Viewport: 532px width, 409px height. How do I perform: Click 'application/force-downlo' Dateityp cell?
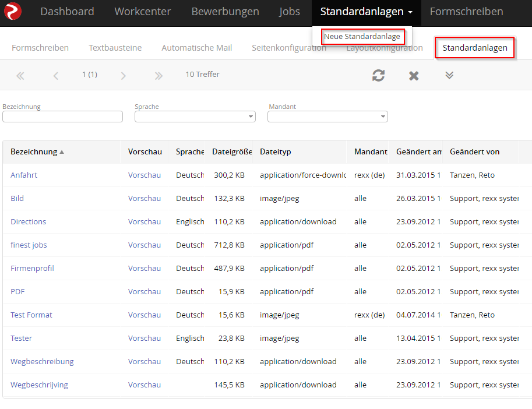click(x=303, y=175)
